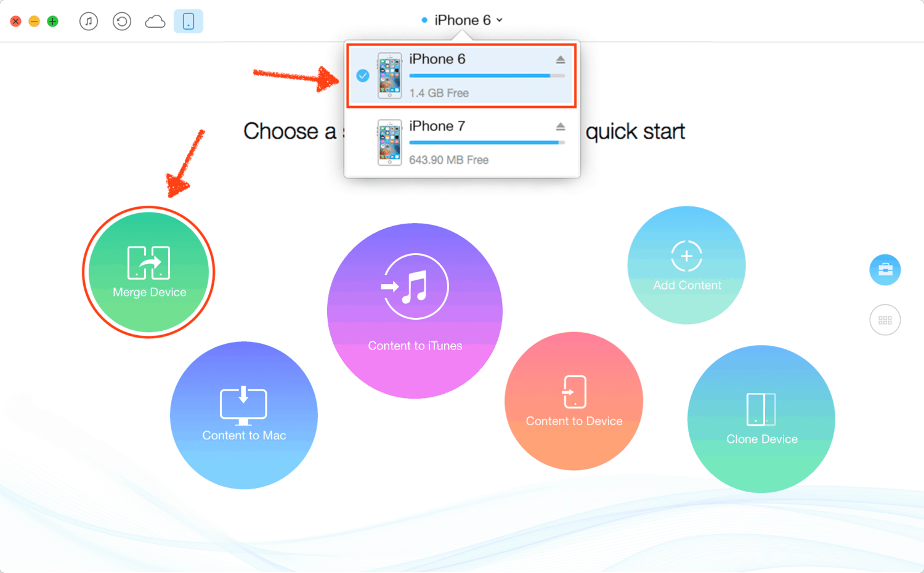Viewport: 924px width, 573px height.
Task: Select the Add Content circle
Action: pyautogui.click(x=687, y=265)
